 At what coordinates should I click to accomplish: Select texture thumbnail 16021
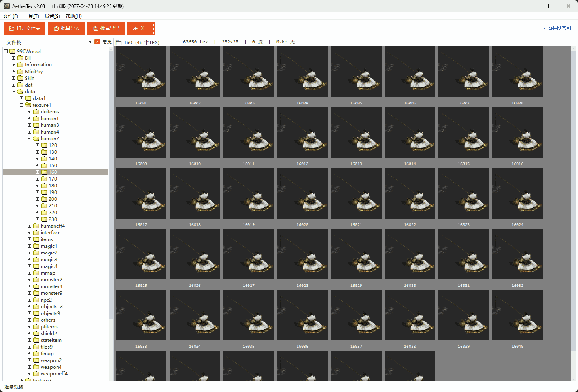click(356, 193)
